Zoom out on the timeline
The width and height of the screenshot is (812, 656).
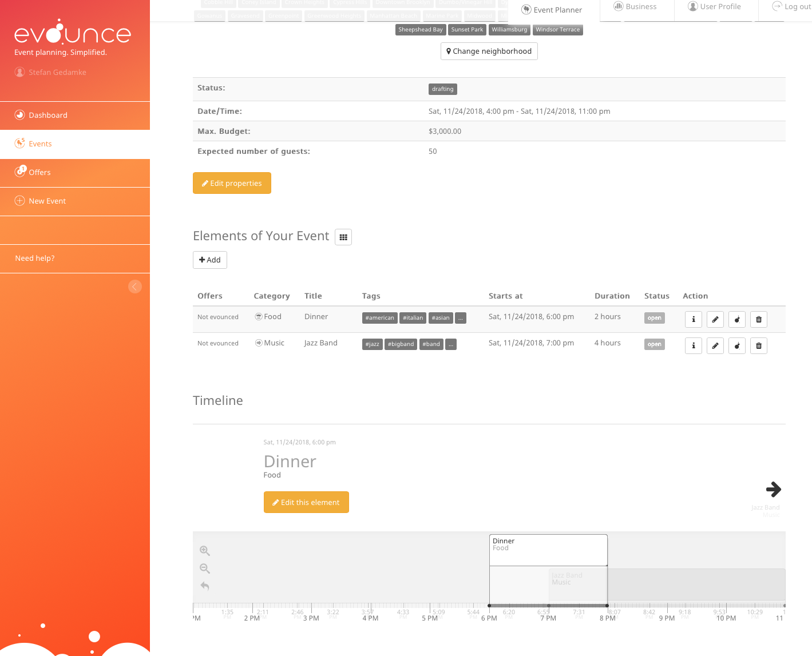205,568
